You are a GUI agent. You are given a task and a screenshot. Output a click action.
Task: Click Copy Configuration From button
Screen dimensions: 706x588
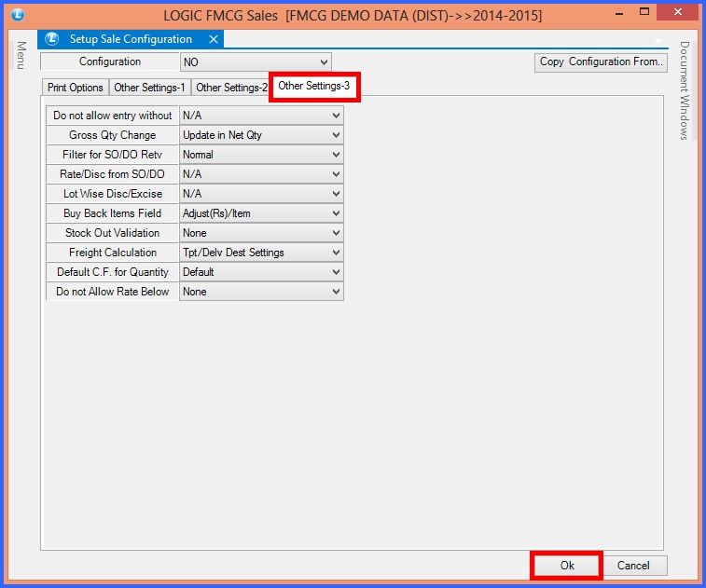(601, 62)
